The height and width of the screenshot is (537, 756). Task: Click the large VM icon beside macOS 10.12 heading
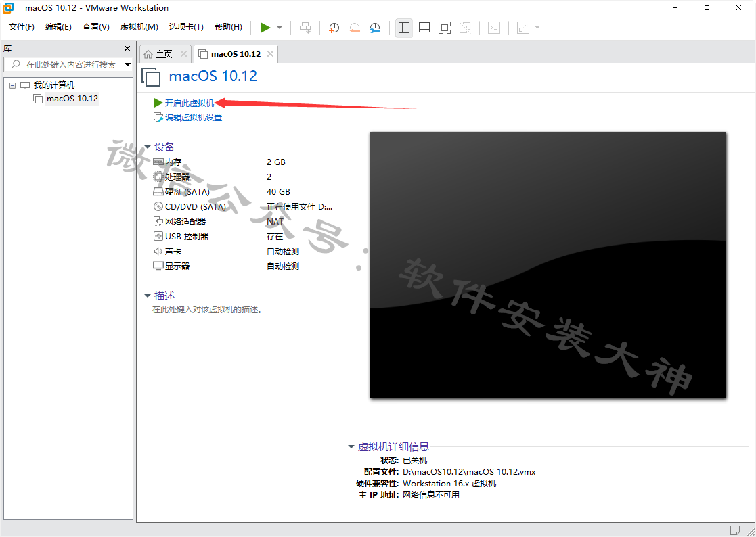(151, 76)
